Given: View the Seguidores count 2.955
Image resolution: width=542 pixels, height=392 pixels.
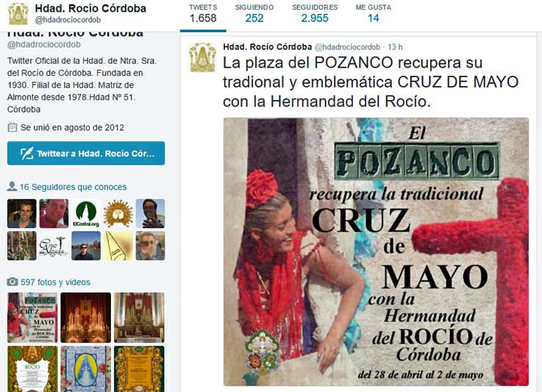Looking at the screenshot, I should pos(315,14).
